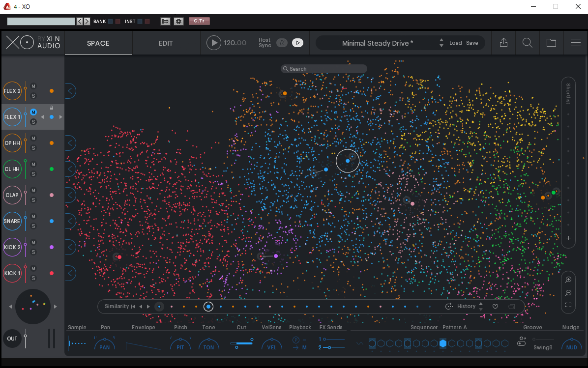Select the FLEX 2 channel pad
588x368 pixels.
pos(12,91)
